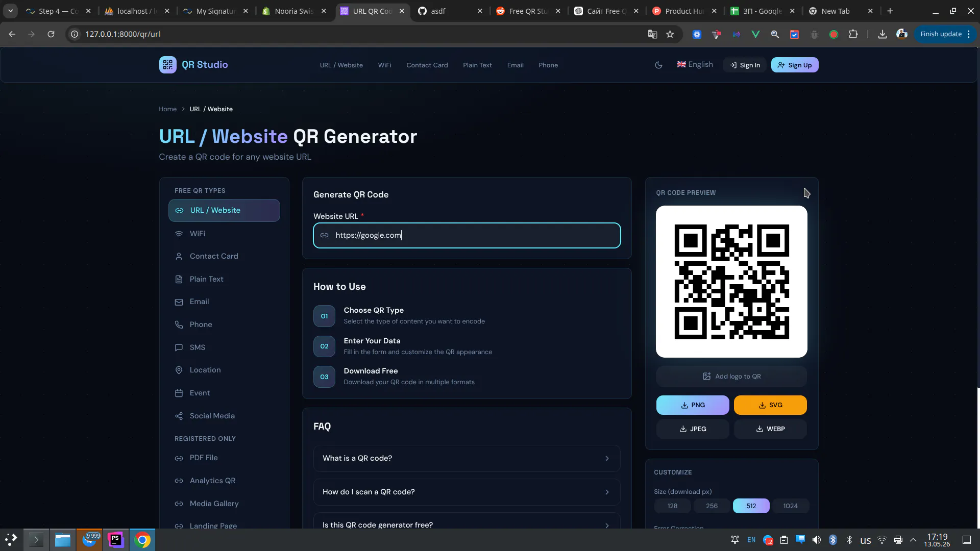Go to Home breadcrumb link
Viewport: 980px width, 551px height.
tap(167, 109)
